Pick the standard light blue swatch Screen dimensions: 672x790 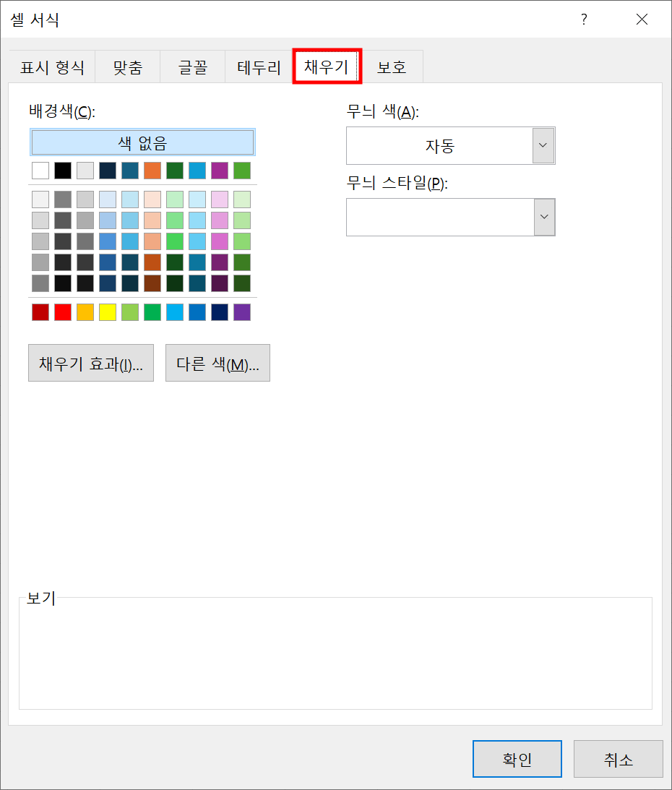pos(175,312)
